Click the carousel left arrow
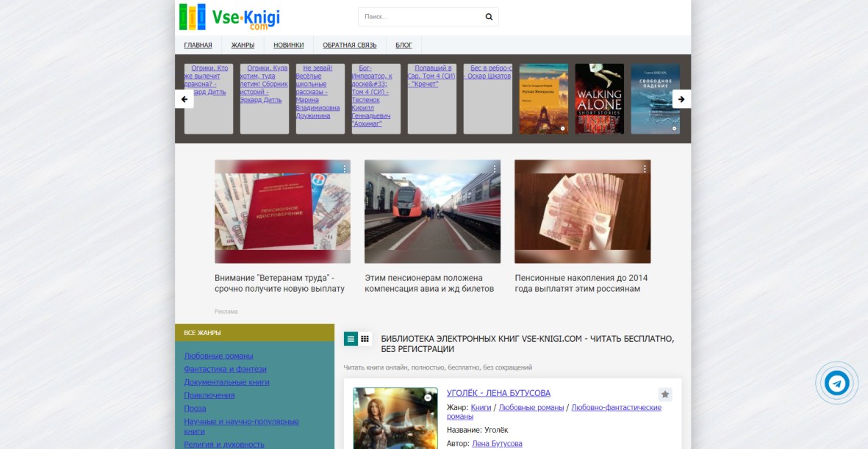Image resolution: width=868 pixels, height=449 pixels. tap(184, 99)
